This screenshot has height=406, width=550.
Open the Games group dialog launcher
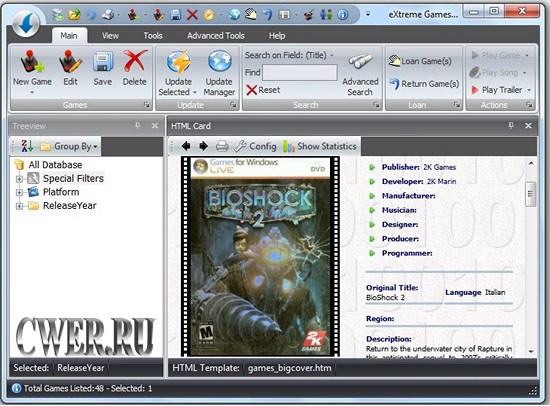click(x=146, y=105)
